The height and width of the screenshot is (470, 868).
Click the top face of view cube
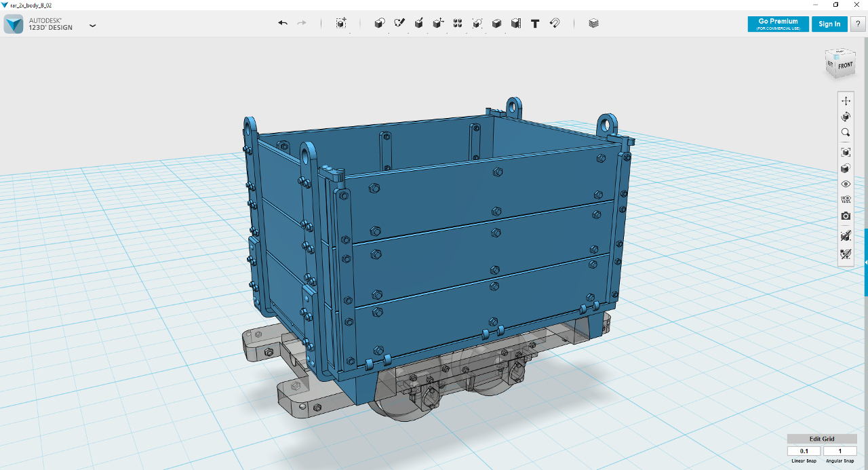840,53
